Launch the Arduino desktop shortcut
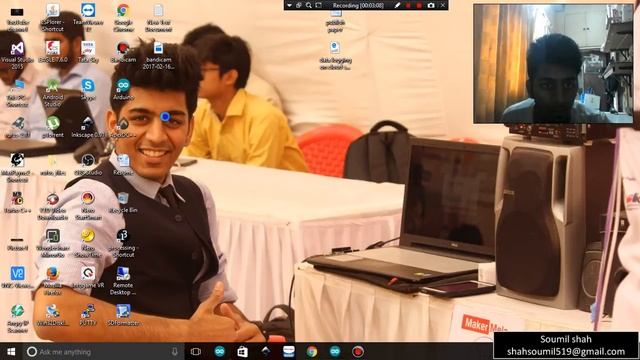Image resolution: width=640 pixels, height=360 pixels. 123,89
